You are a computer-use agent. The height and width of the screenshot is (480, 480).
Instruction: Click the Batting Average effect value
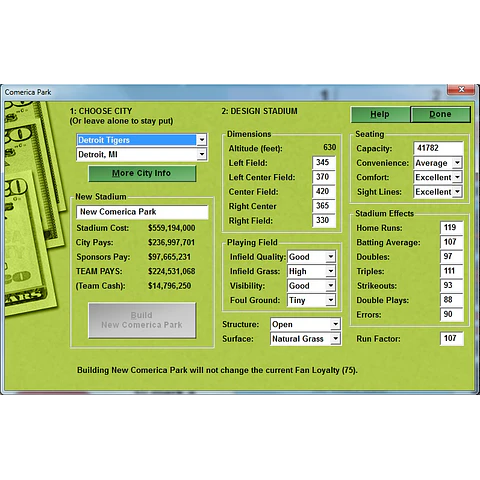pyautogui.click(x=451, y=242)
